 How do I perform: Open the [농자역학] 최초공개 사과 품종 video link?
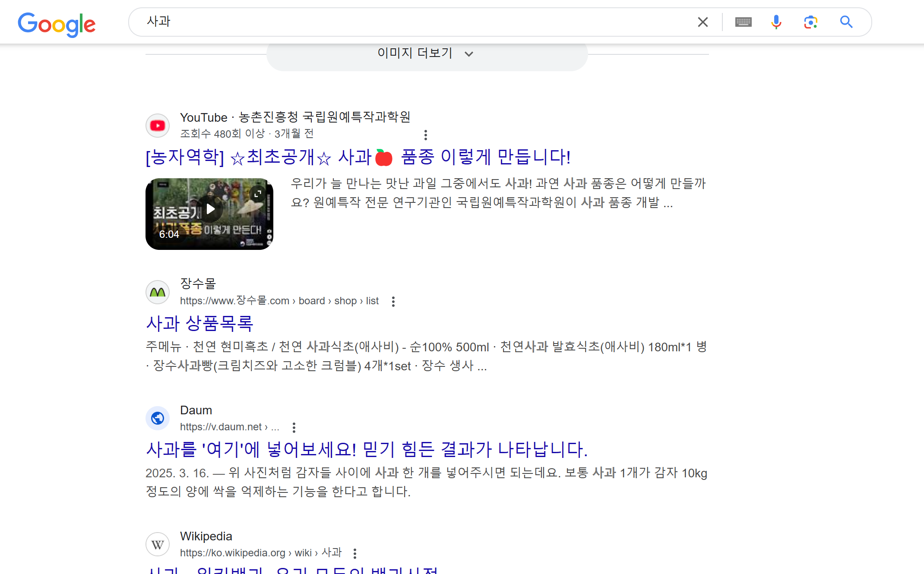[x=358, y=157]
